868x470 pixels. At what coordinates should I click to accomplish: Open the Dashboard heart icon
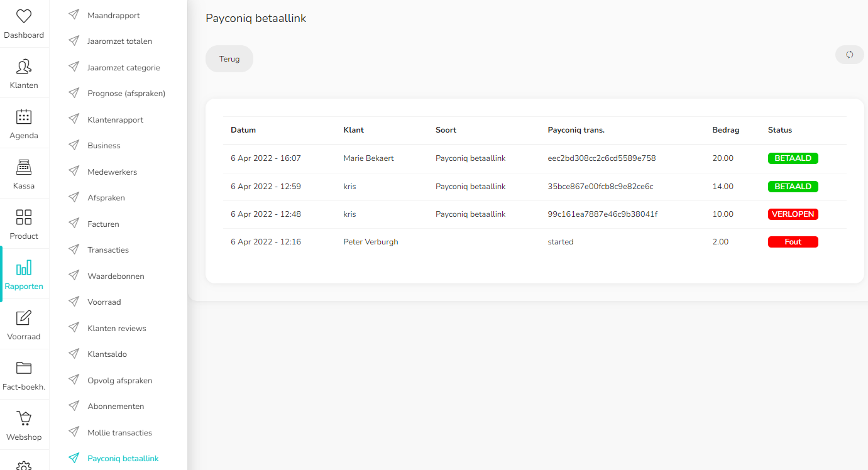click(x=24, y=16)
